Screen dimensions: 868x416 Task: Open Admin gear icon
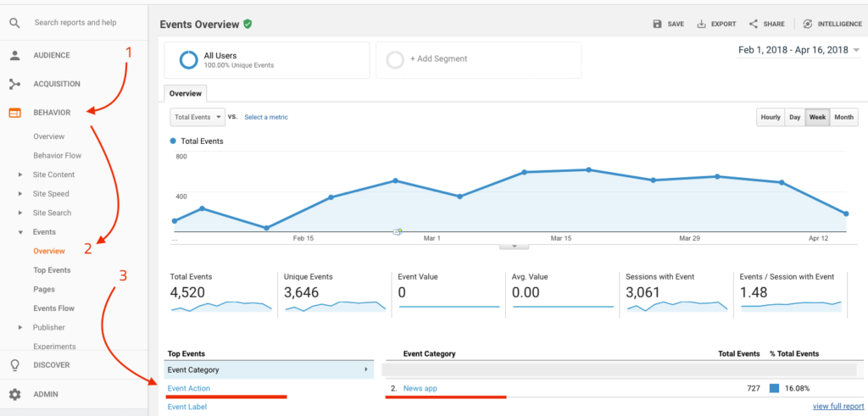14,395
